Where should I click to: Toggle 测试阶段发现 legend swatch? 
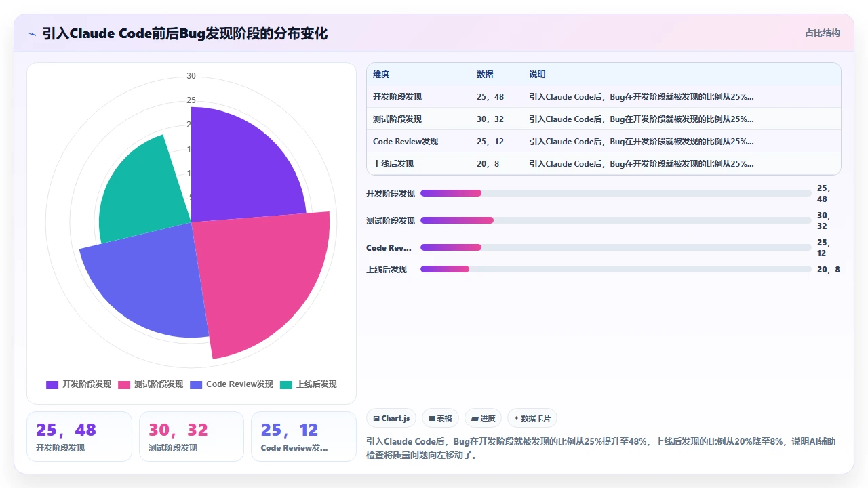(x=124, y=384)
